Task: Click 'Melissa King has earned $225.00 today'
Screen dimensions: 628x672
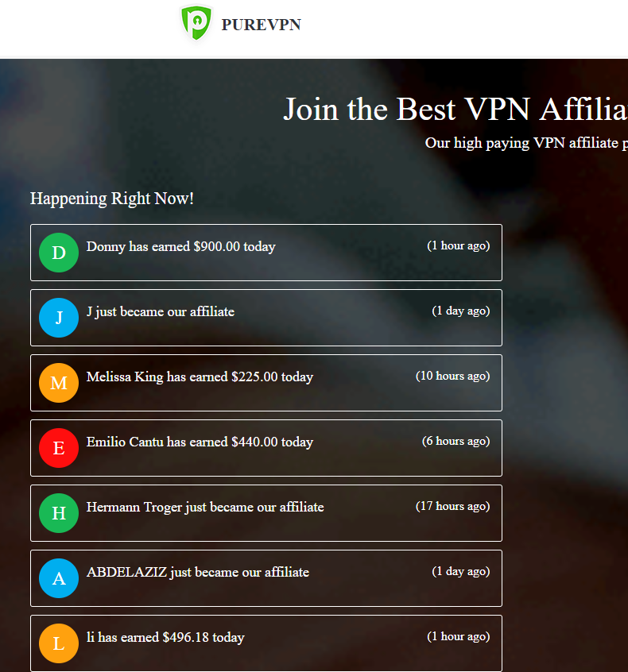Action: [x=200, y=377]
